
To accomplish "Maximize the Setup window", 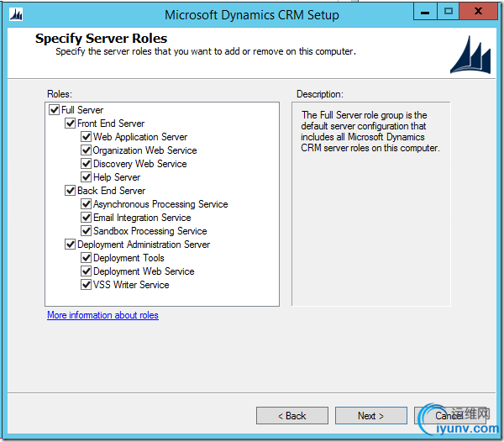I will (448, 12).
